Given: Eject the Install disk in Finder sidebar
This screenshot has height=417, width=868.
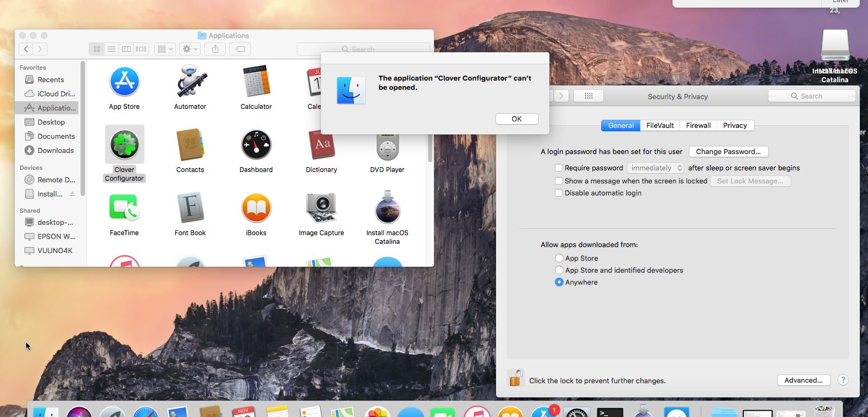Looking at the screenshot, I should pyautogui.click(x=72, y=194).
